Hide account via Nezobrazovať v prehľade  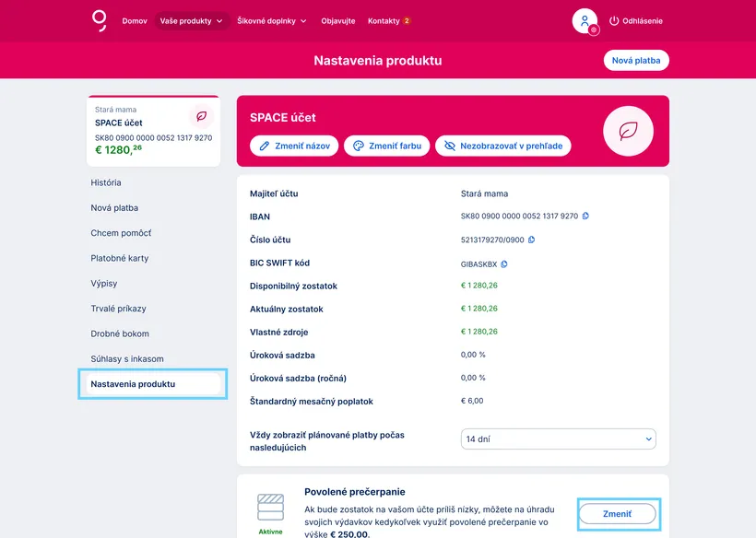503,146
